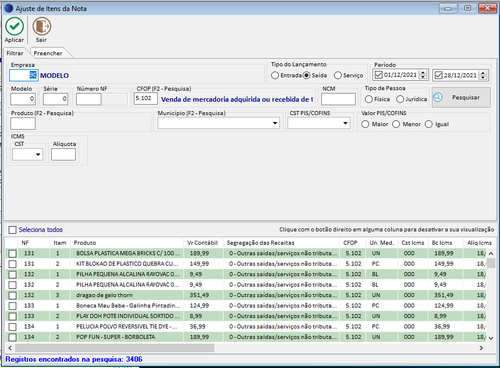Select the Entrada radio button
Image resolution: width=500 pixels, height=368 pixels.
275,75
